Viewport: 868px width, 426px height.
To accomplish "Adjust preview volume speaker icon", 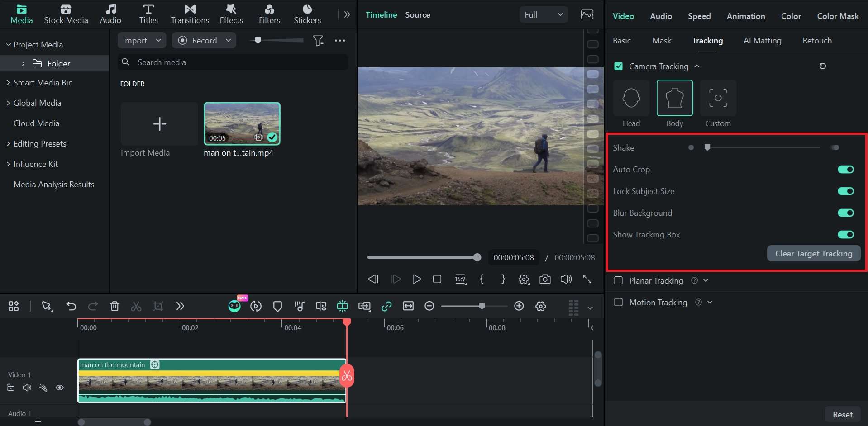I will (x=566, y=279).
